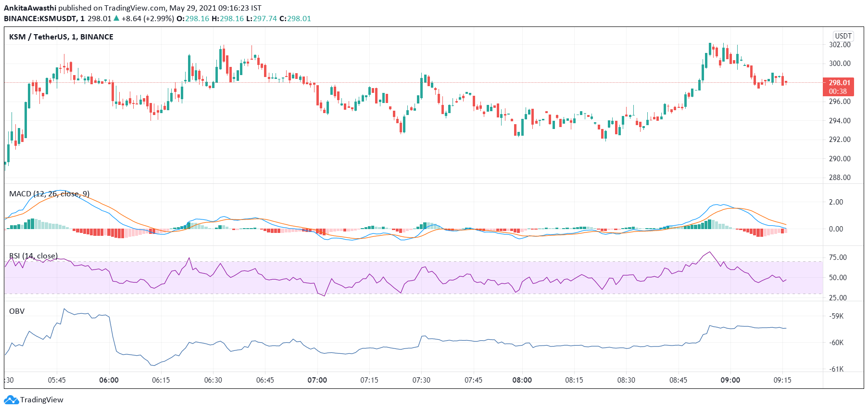Click the RSI 50.00 scale value
The image size is (868, 411).
pyautogui.click(x=838, y=278)
